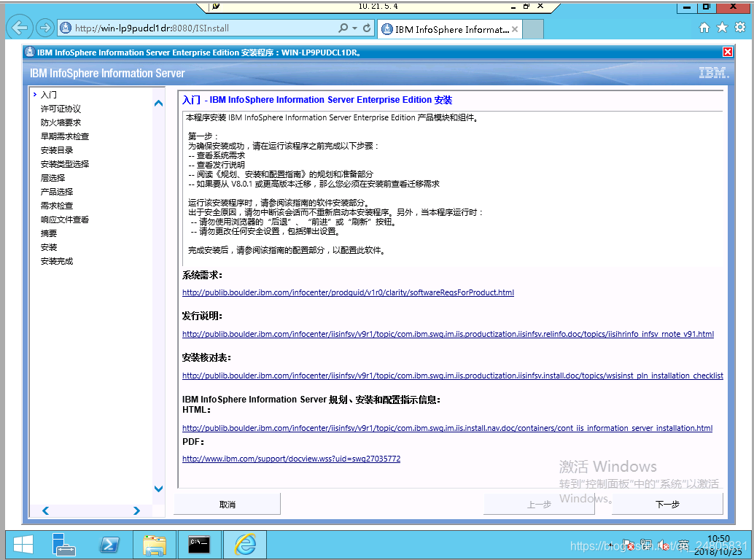Select 响应文件查看 step in the sidebar
This screenshot has width=754, height=560.
pos(65,219)
